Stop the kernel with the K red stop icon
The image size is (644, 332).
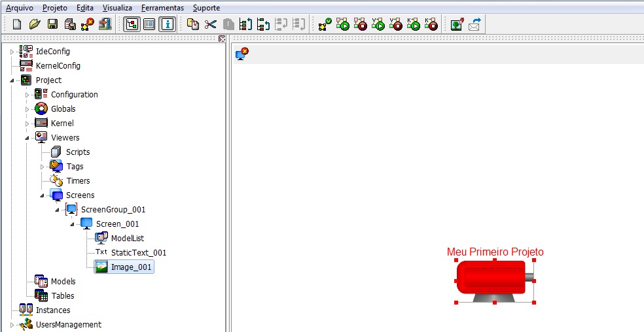[x=431, y=24]
